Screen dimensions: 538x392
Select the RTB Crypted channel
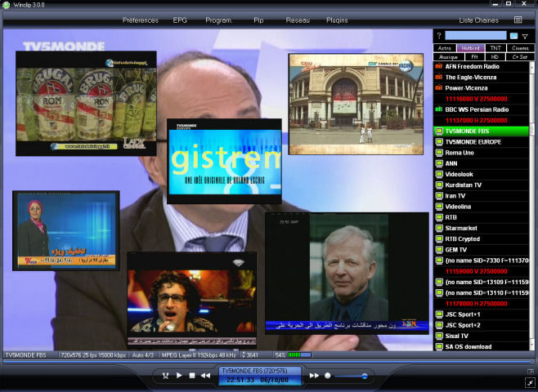(x=481, y=238)
